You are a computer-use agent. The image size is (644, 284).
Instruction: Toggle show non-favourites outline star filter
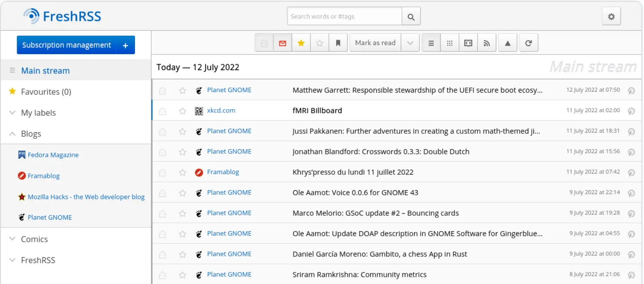coord(319,43)
